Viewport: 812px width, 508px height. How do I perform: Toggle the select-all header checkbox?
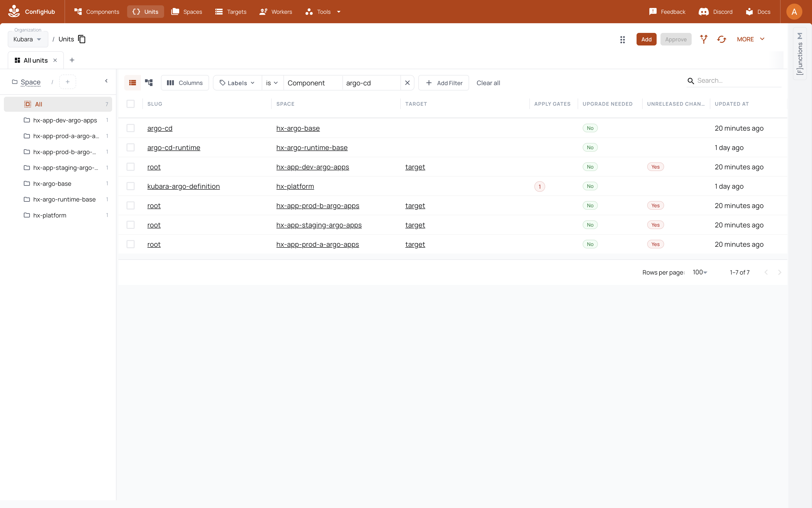click(130, 104)
